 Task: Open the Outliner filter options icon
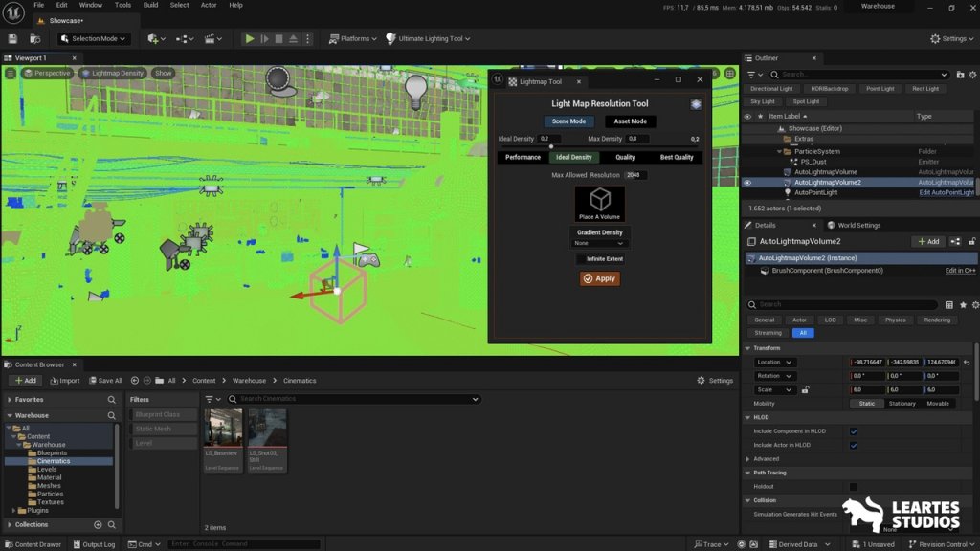click(x=755, y=75)
